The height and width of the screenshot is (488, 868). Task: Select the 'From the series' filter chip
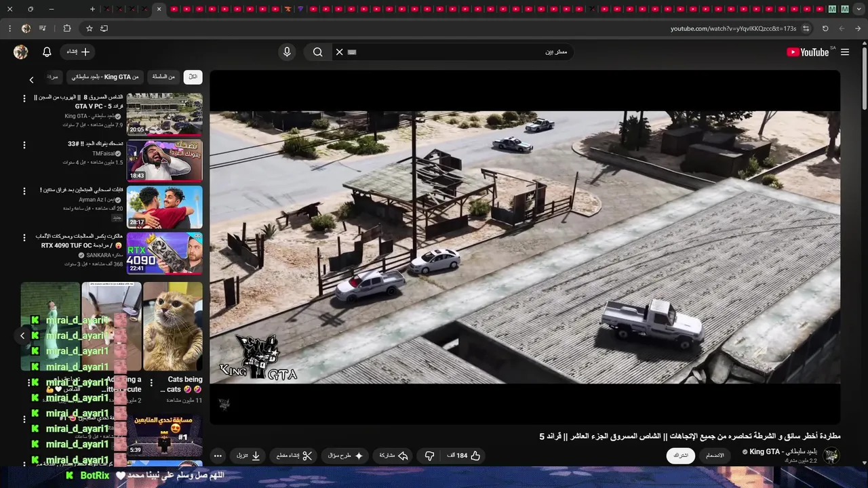(x=163, y=77)
